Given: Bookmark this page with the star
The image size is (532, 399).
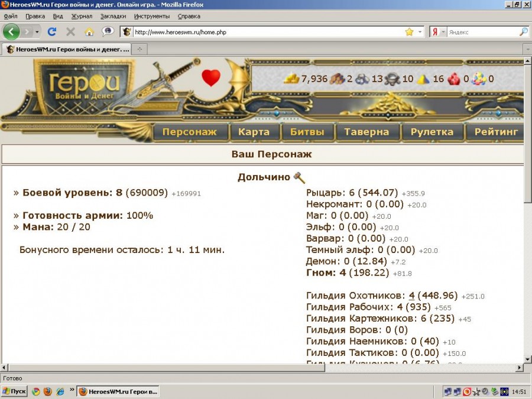Looking at the screenshot, I should (410, 32).
